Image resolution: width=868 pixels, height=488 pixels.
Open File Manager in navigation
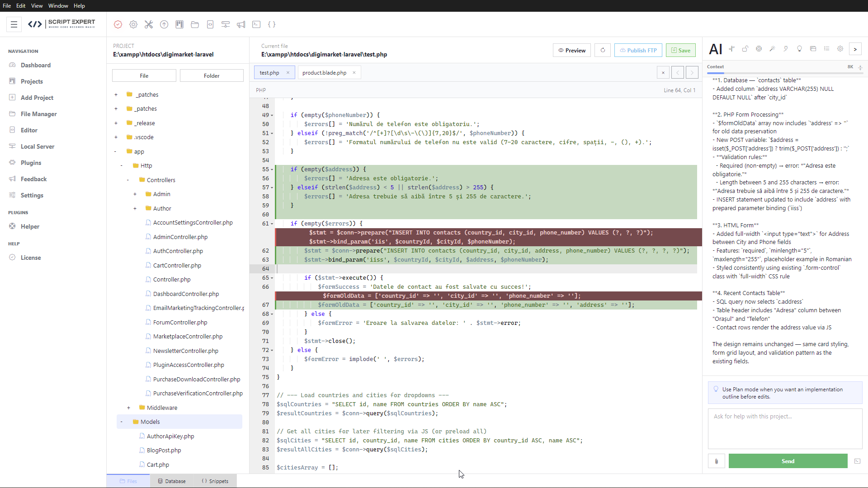click(x=39, y=114)
